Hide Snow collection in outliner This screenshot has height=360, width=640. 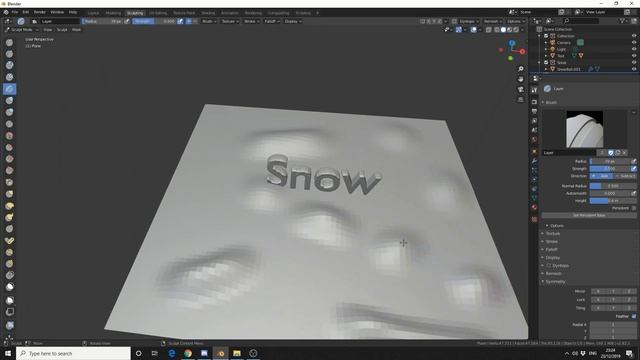(x=634, y=62)
